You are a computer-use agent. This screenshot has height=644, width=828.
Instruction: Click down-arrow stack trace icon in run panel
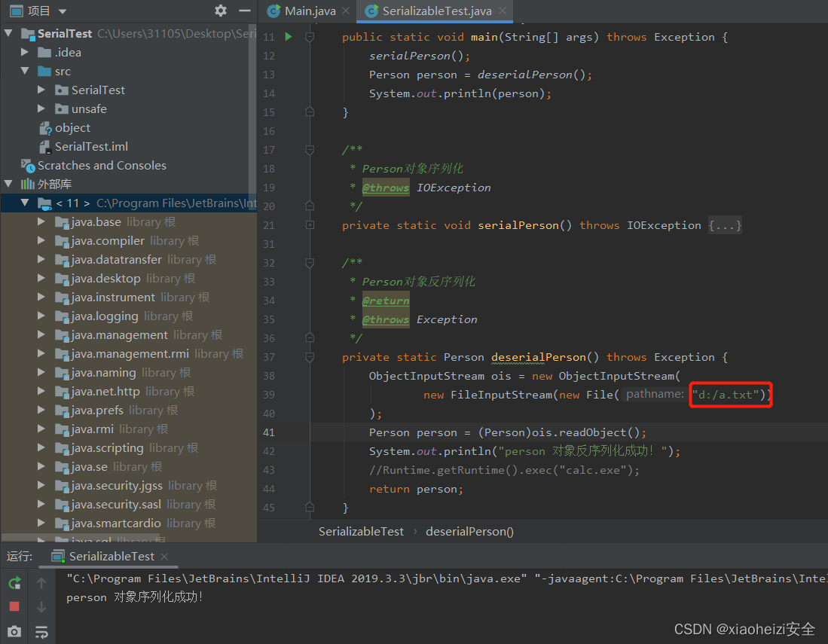[41, 607]
